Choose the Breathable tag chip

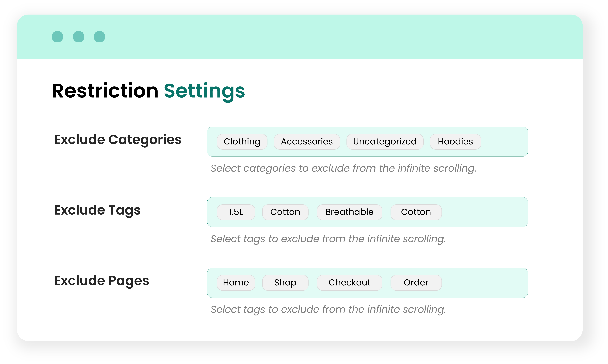point(349,212)
